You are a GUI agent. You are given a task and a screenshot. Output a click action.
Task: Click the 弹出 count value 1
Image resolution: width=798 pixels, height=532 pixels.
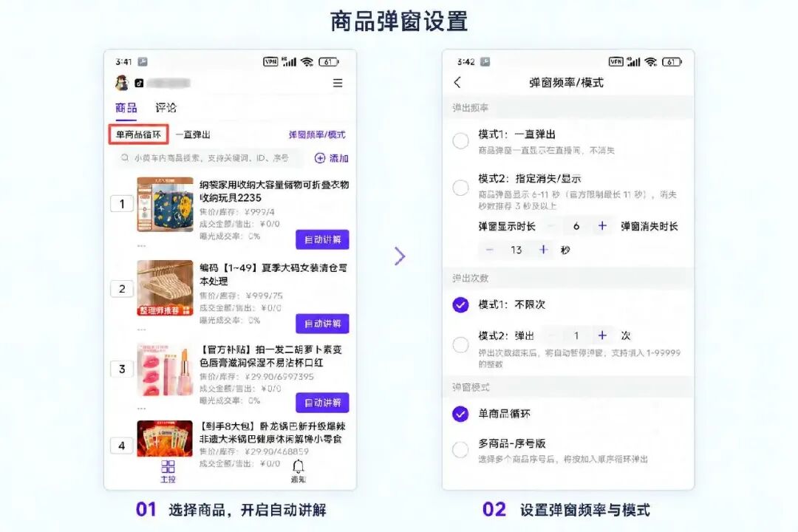pos(576,335)
